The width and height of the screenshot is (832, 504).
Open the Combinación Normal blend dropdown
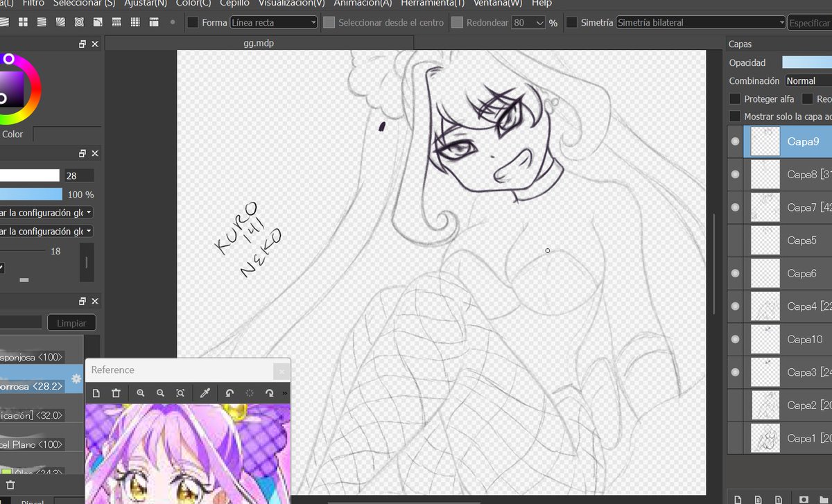[808, 81]
